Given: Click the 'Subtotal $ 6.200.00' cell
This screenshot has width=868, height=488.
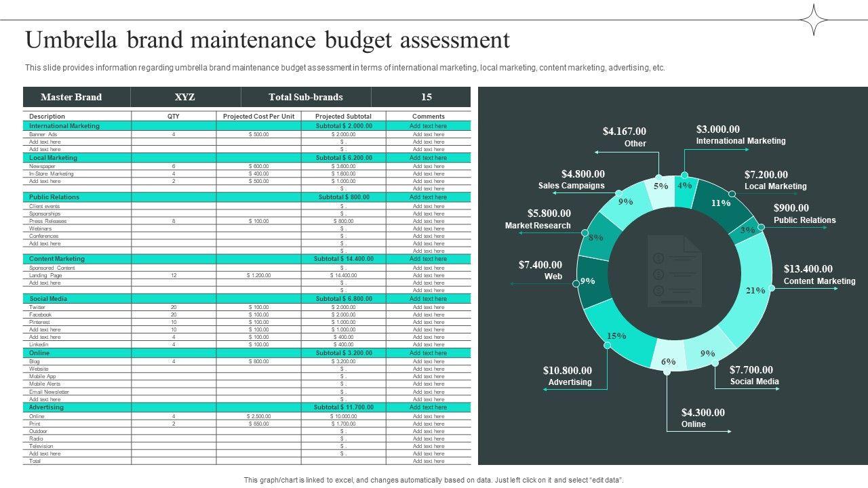Looking at the screenshot, I should click(x=344, y=158).
